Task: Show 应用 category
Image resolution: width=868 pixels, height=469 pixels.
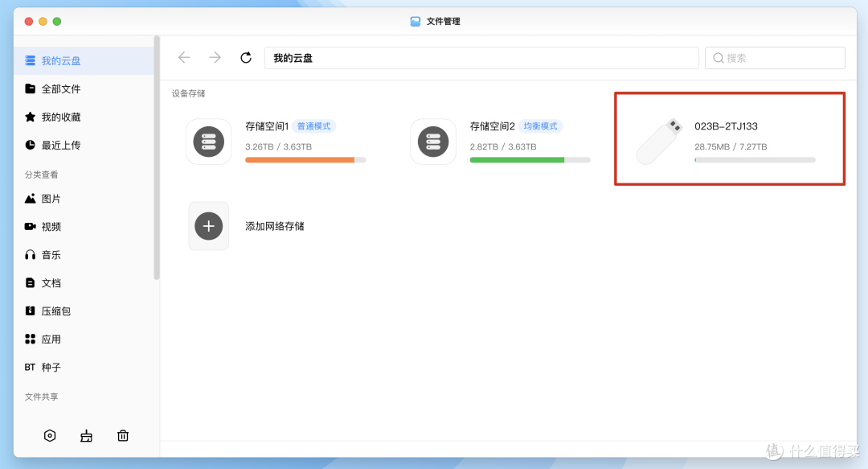Action: [84, 339]
